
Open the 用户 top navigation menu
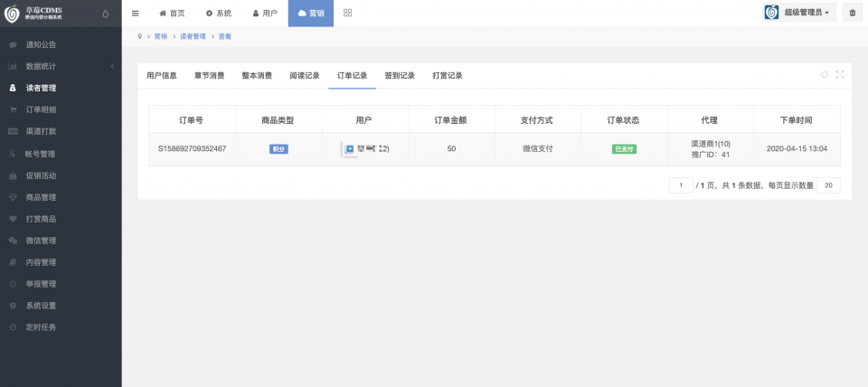tap(265, 14)
